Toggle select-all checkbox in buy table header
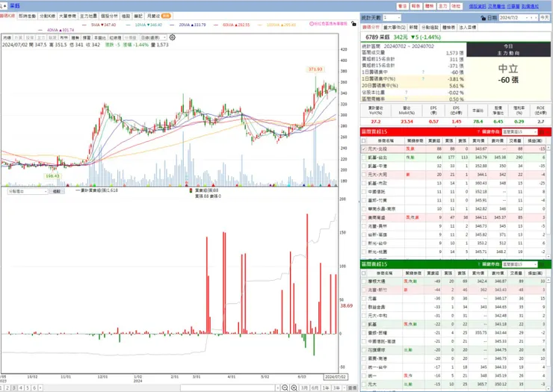Image resolution: width=553 pixels, height=392 pixels. (x=364, y=140)
